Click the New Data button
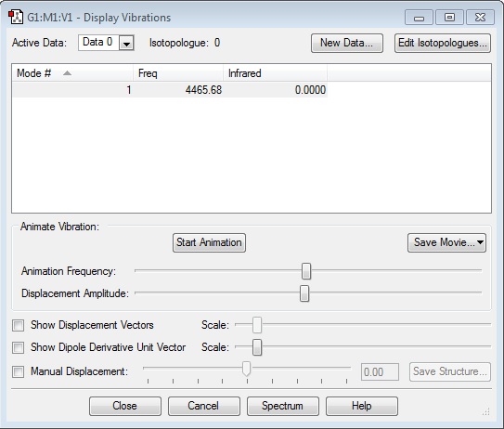This screenshot has width=504, height=429. [347, 43]
